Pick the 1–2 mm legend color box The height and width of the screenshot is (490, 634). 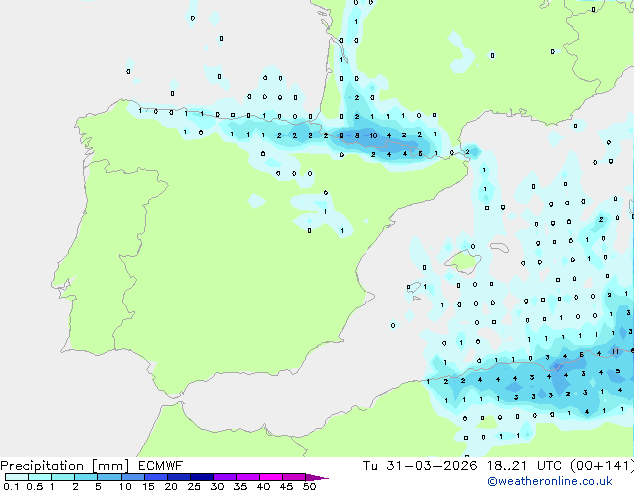(x=63, y=477)
